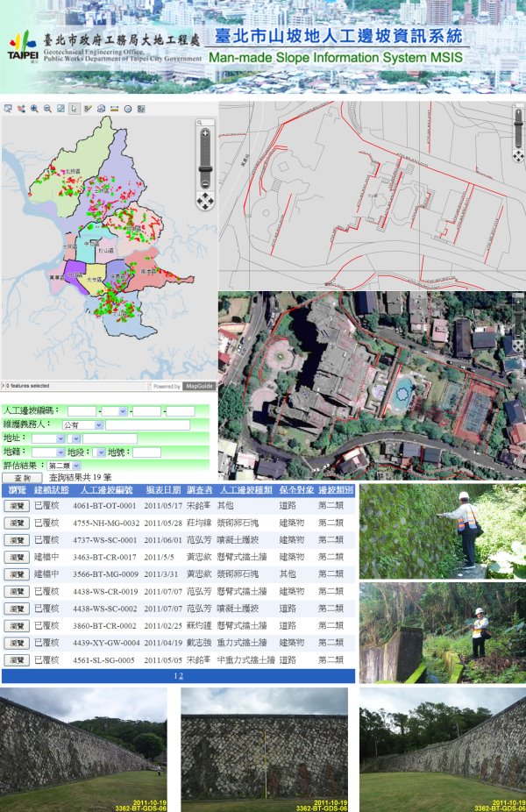Sort by the 人工邊坡種類 column header
Image resolution: width=526 pixels, height=812 pixels.
click(246, 489)
